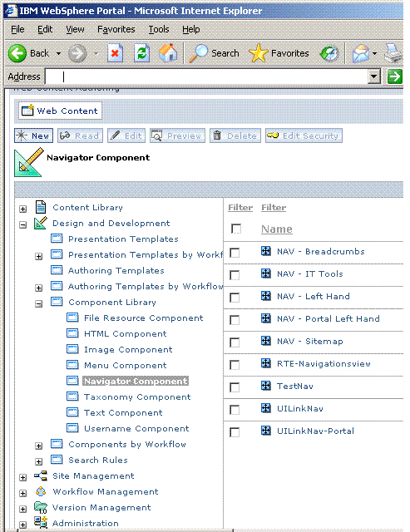Open the Favorites star toolbar icon
This screenshot has height=532, width=410.
point(258,53)
